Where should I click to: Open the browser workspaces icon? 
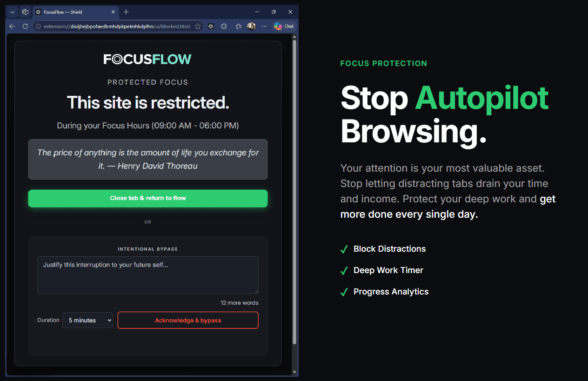[x=25, y=12]
